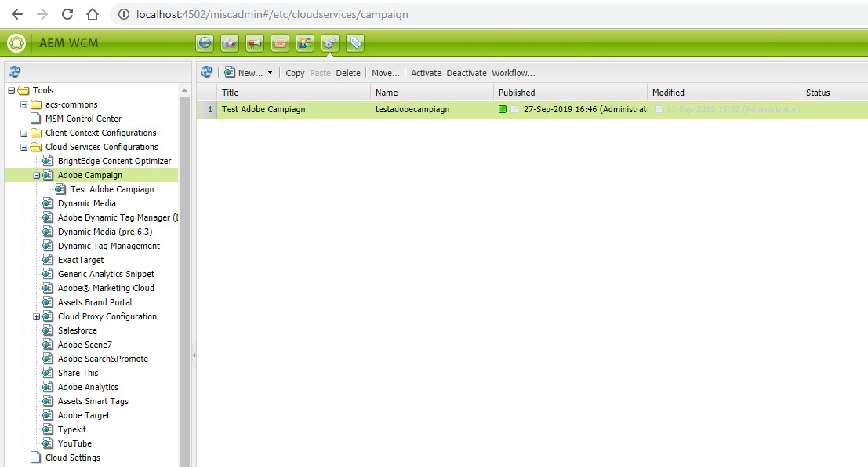Click the New... button
The image size is (868, 467).
coord(244,72)
